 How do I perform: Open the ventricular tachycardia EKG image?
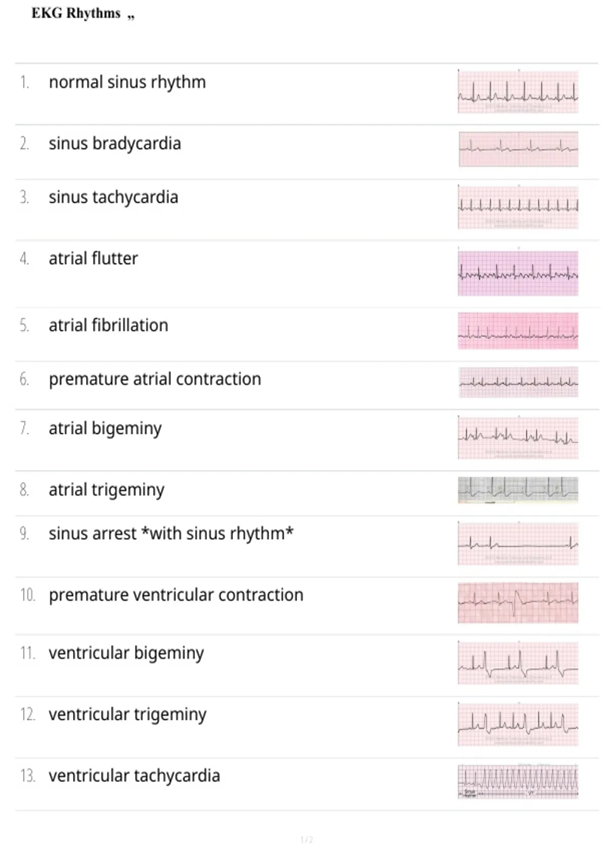[x=518, y=781]
